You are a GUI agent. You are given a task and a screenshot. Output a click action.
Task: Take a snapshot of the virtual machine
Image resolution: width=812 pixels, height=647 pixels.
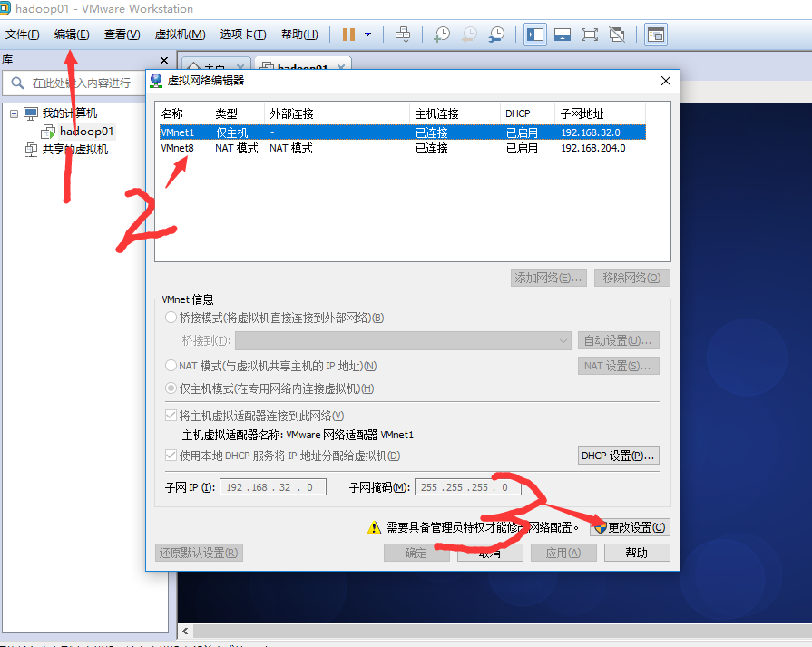[442, 34]
